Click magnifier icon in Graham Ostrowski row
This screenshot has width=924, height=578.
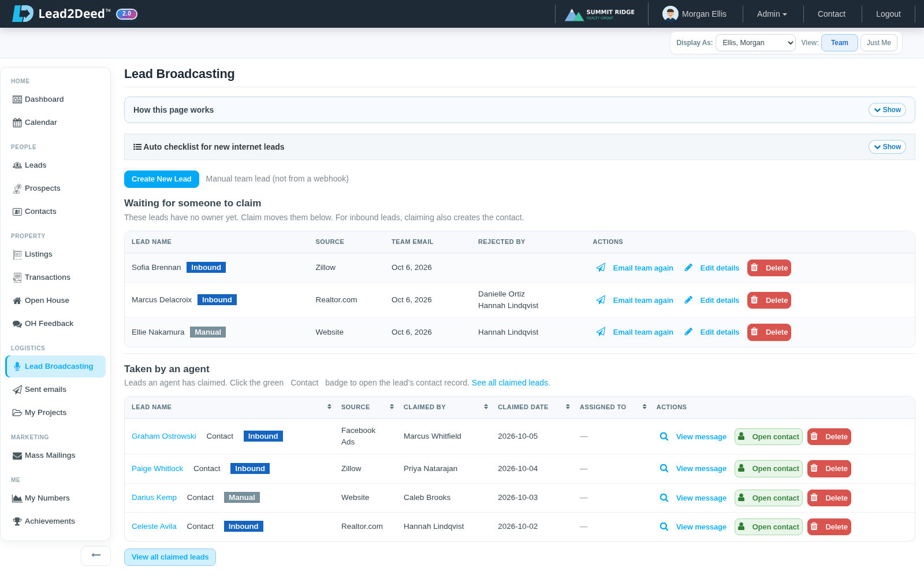point(664,436)
